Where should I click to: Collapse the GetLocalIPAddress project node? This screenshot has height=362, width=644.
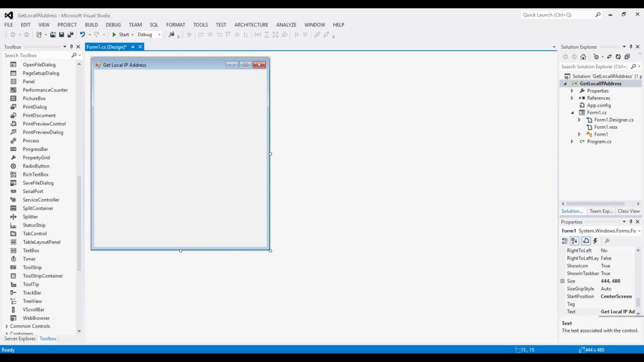tap(565, 84)
